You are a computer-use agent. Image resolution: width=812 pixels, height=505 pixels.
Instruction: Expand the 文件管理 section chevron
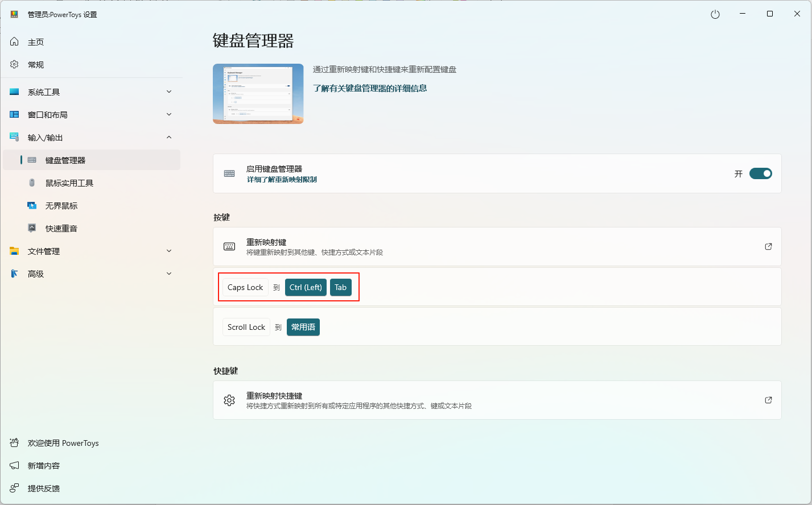click(x=169, y=251)
